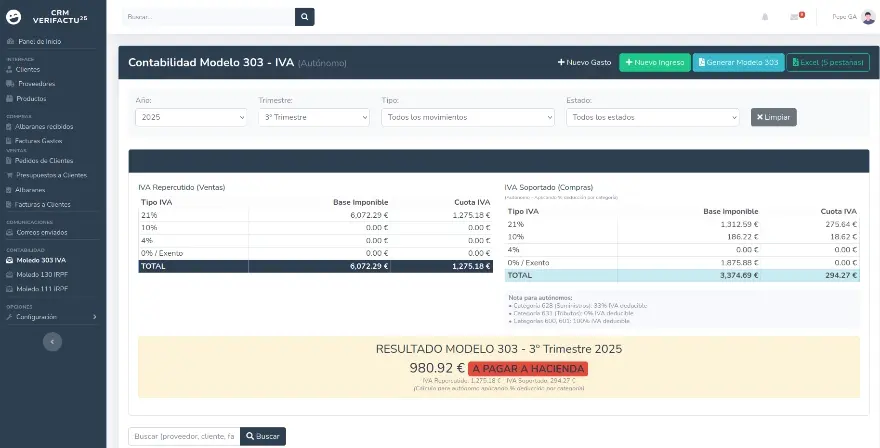This screenshot has width=880, height=448.
Task: Click the Correos enviados icon
Action: (10, 232)
